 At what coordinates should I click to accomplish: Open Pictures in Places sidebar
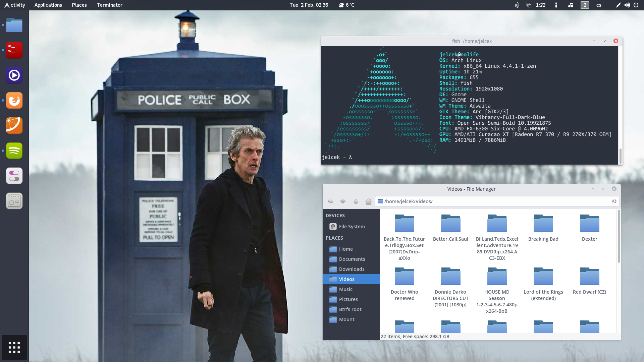coord(351,299)
